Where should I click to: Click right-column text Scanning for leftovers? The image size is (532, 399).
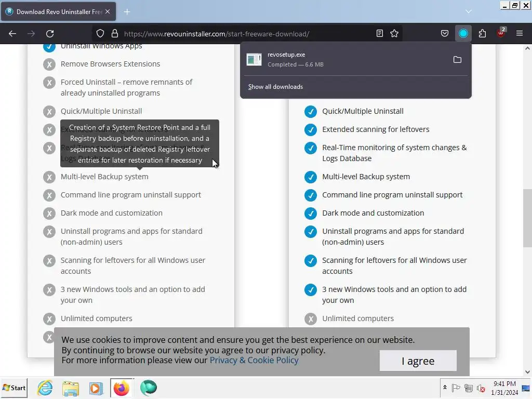394,265
